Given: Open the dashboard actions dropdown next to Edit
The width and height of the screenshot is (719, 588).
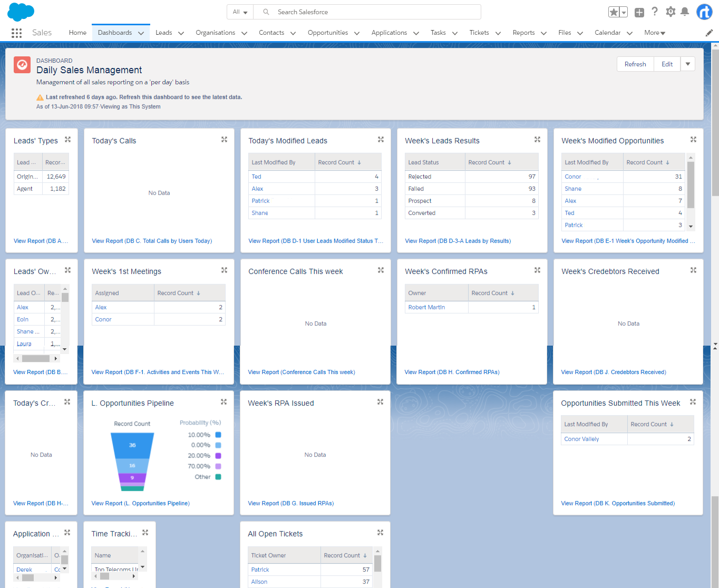Looking at the screenshot, I should pos(688,64).
